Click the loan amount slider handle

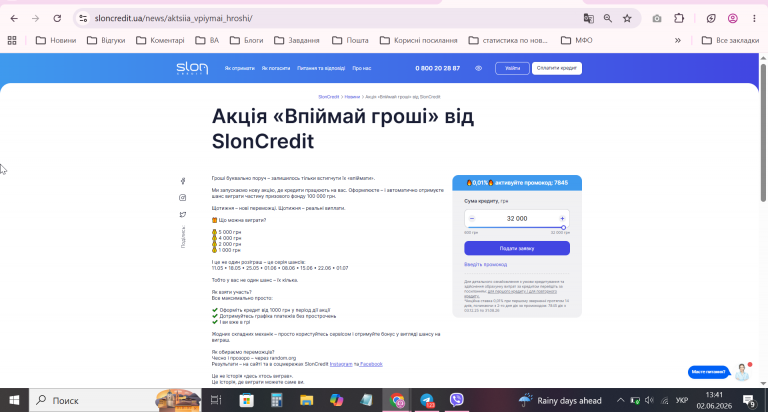563,228
